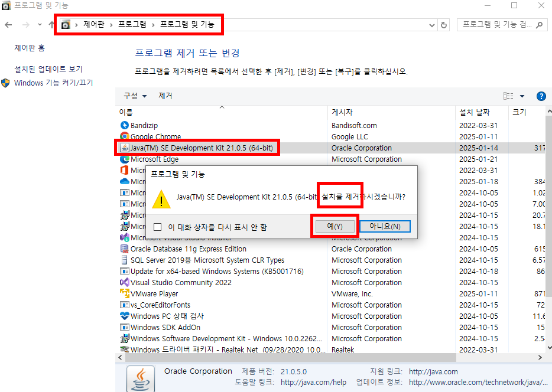Click the Windows SDK AddOn icon

pyautogui.click(x=124, y=327)
